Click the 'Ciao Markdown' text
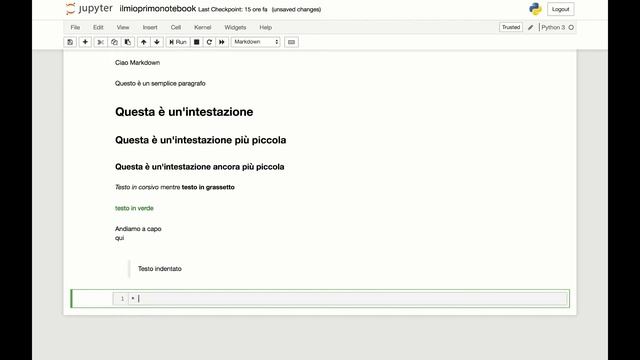 coord(138,62)
